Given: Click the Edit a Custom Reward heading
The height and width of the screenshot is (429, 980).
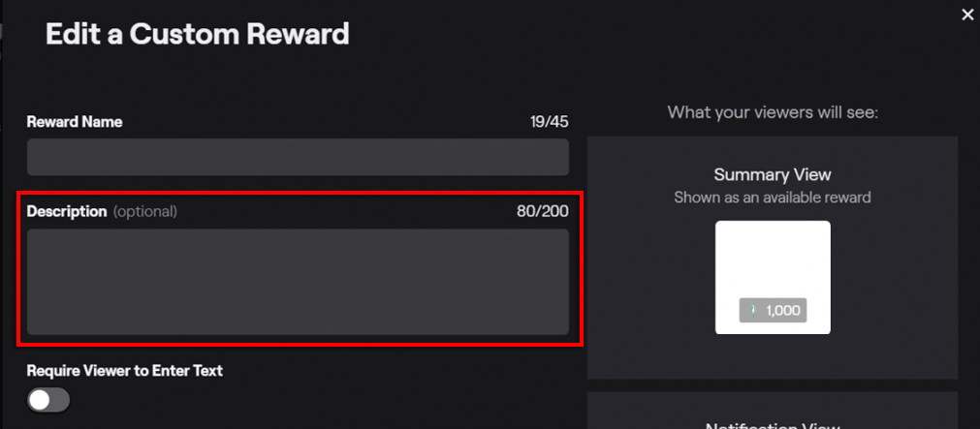Looking at the screenshot, I should point(197,35).
